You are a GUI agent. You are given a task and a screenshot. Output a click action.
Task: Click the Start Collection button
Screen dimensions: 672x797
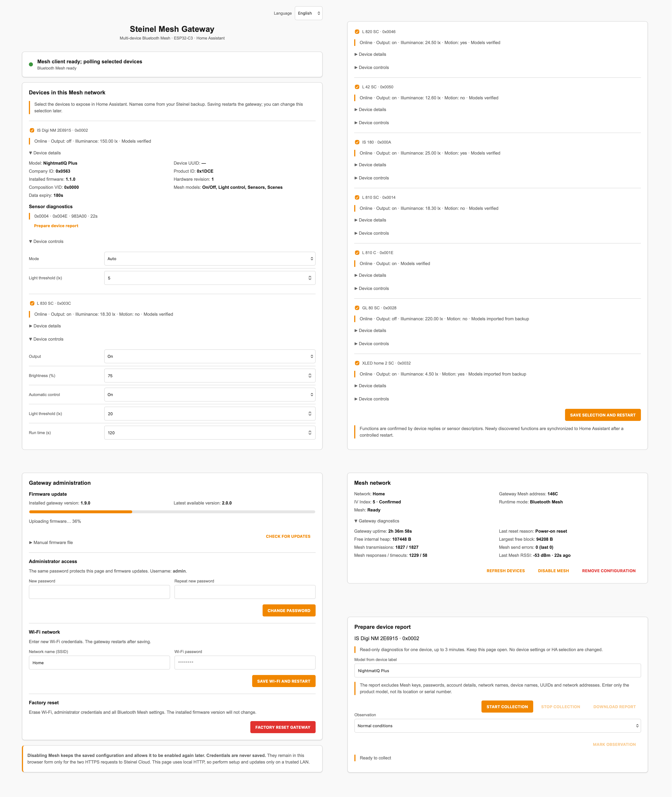pos(507,707)
